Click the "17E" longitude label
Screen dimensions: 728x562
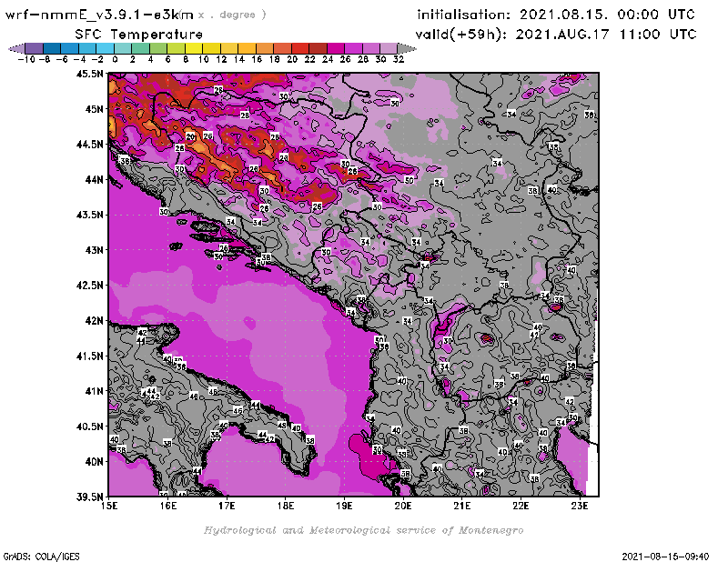pos(227,506)
